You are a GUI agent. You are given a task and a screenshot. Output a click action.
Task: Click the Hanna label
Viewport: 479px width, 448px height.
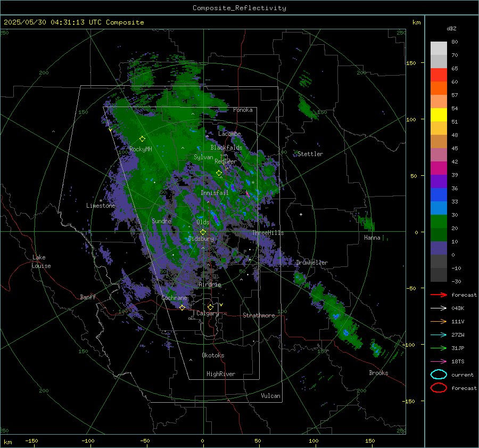click(x=372, y=238)
